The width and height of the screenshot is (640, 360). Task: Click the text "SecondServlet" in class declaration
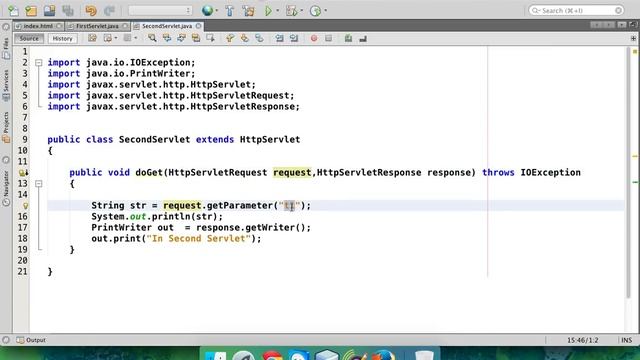154,140
